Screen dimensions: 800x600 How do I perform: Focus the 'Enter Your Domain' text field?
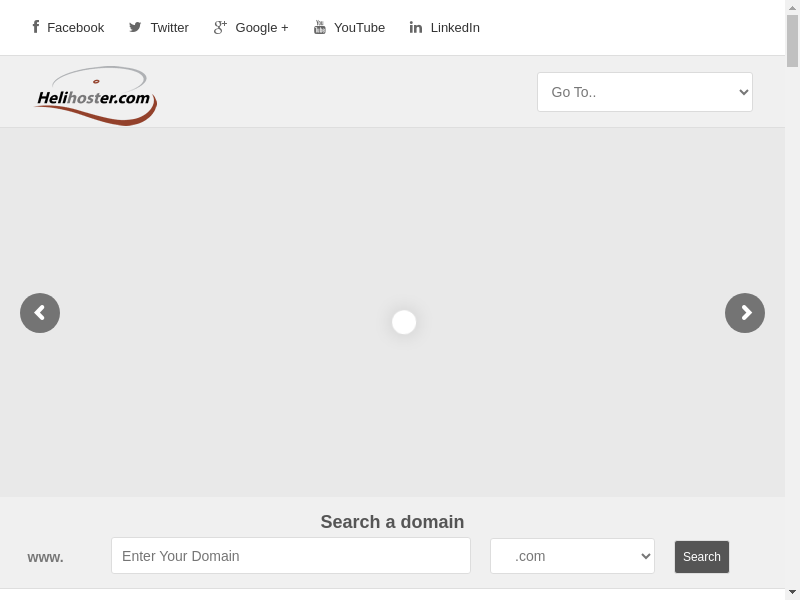(291, 556)
